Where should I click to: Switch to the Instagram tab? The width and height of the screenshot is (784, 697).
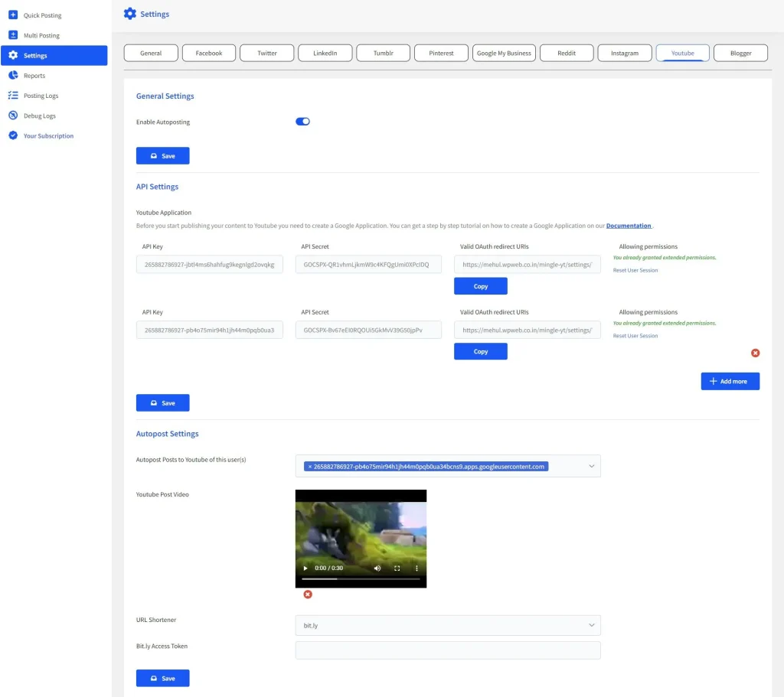tap(624, 53)
